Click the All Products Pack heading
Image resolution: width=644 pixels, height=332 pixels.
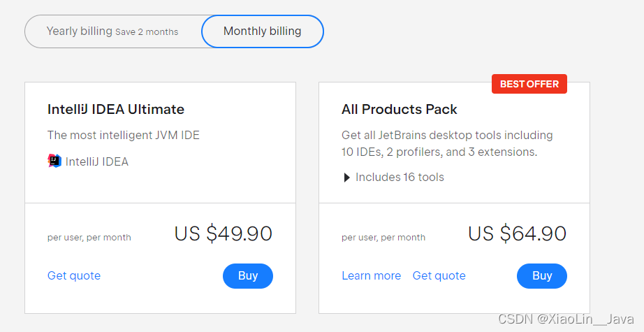click(400, 110)
